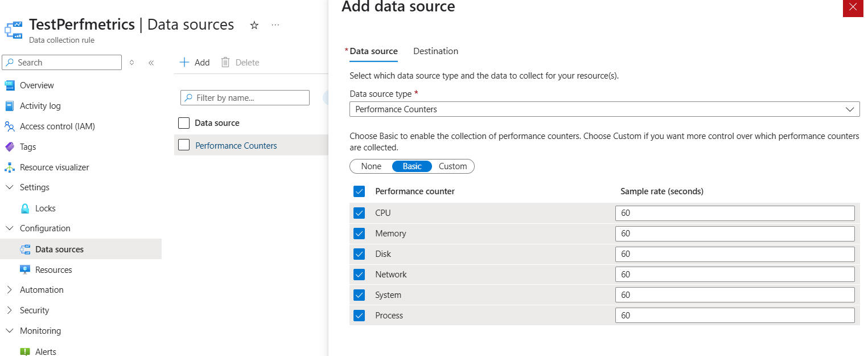This screenshot has height=356, width=868.
Task: Click the Resources monitor icon
Action: [25, 270]
